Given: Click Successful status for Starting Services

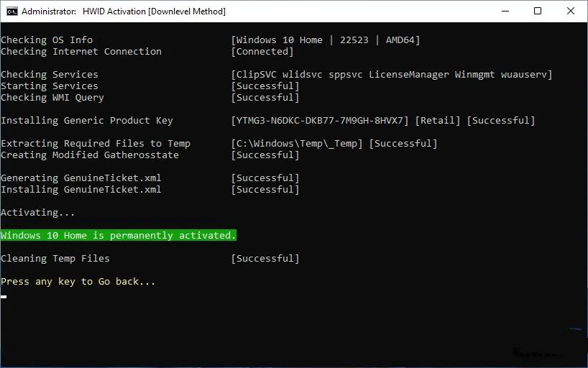Looking at the screenshot, I should pos(265,86).
